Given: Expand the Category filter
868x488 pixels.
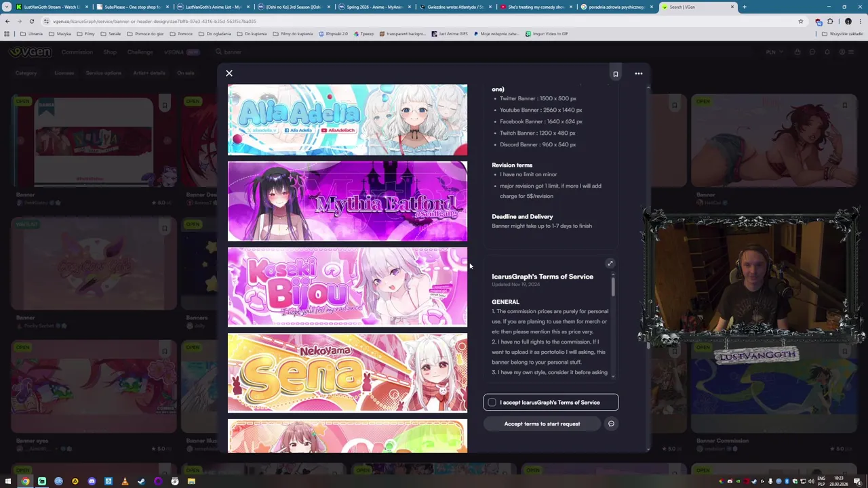Looking at the screenshot, I should (26, 73).
